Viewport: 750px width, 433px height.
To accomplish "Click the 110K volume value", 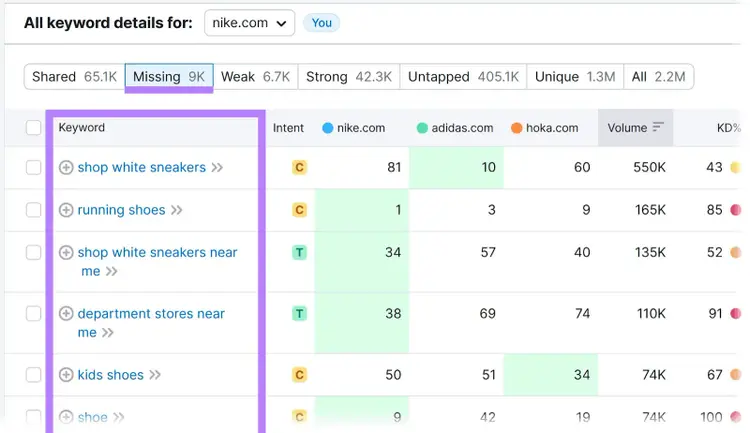I will point(651,313).
